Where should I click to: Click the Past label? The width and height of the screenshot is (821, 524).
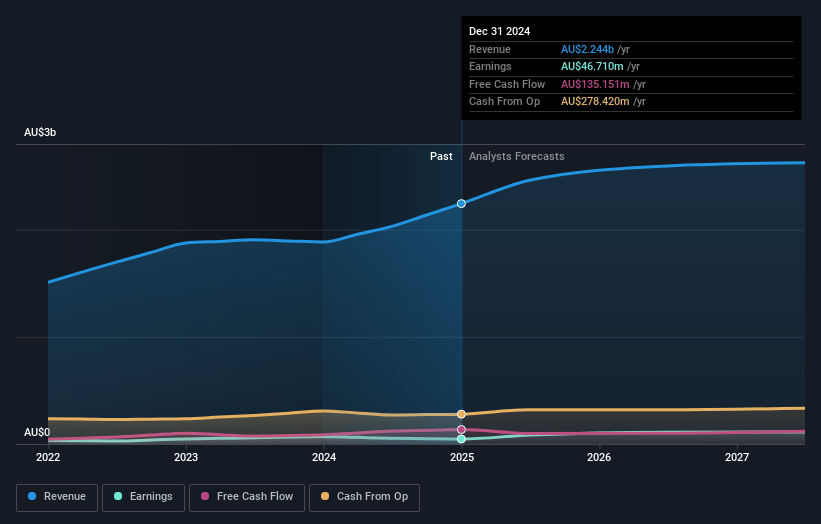(441, 157)
